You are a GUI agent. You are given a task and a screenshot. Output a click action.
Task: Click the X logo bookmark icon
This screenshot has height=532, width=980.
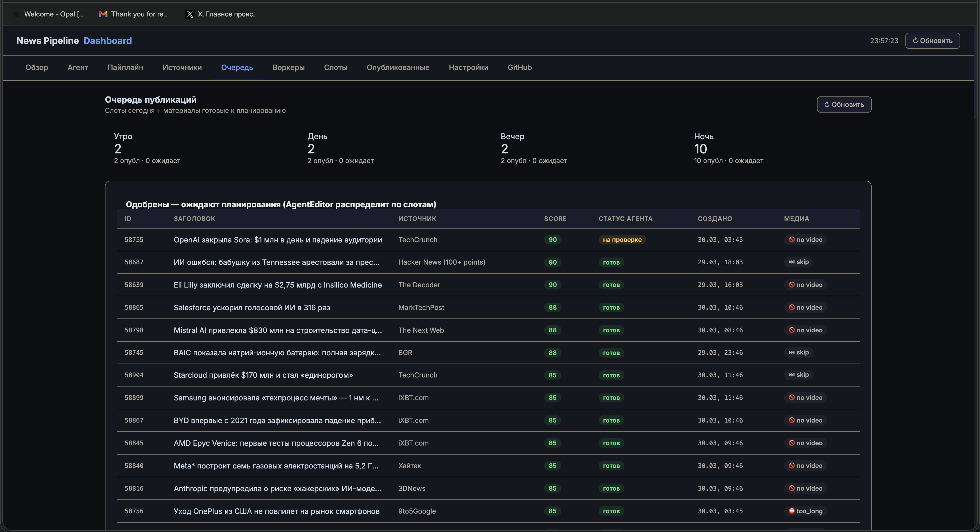189,14
